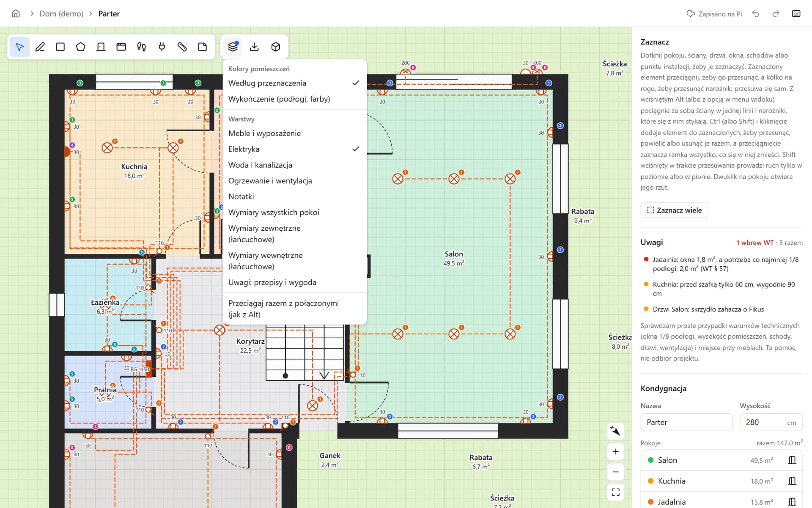Toggle Uwagi: przepisy i wygoda option
This screenshot has width=812, height=508.
294,282
